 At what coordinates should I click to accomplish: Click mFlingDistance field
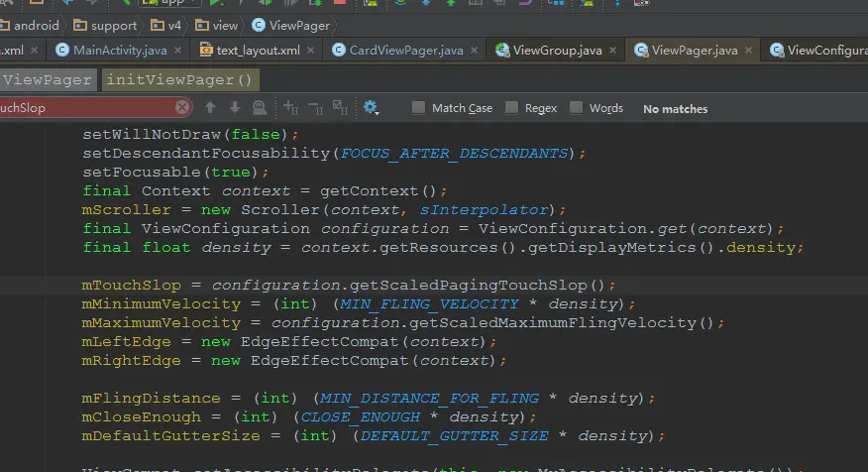click(x=152, y=399)
